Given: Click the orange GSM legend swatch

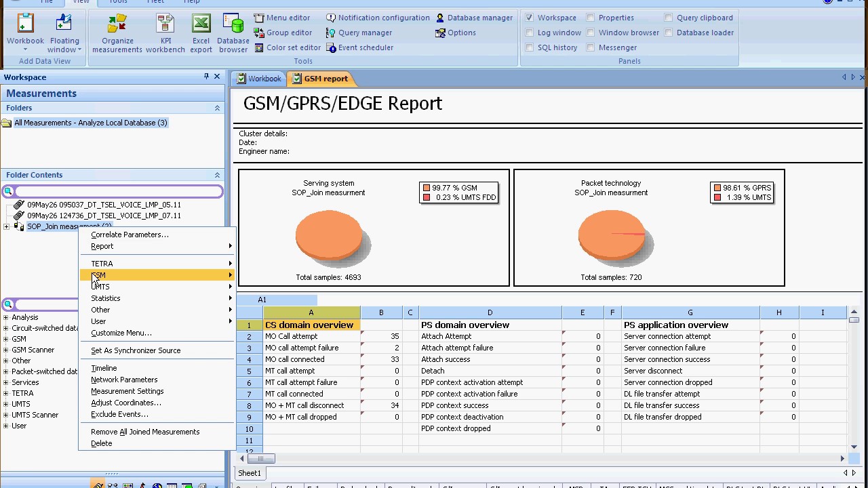Looking at the screenshot, I should tap(427, 188).
